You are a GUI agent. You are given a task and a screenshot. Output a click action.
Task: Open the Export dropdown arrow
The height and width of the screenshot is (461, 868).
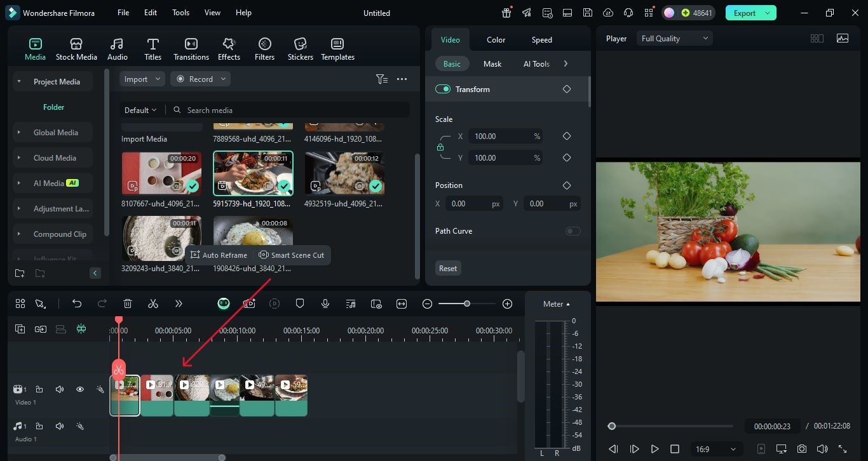pos(768,13)
